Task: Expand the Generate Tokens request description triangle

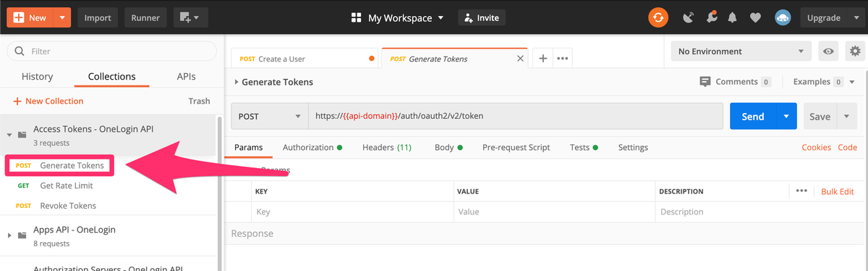Action: coord(236,83)
